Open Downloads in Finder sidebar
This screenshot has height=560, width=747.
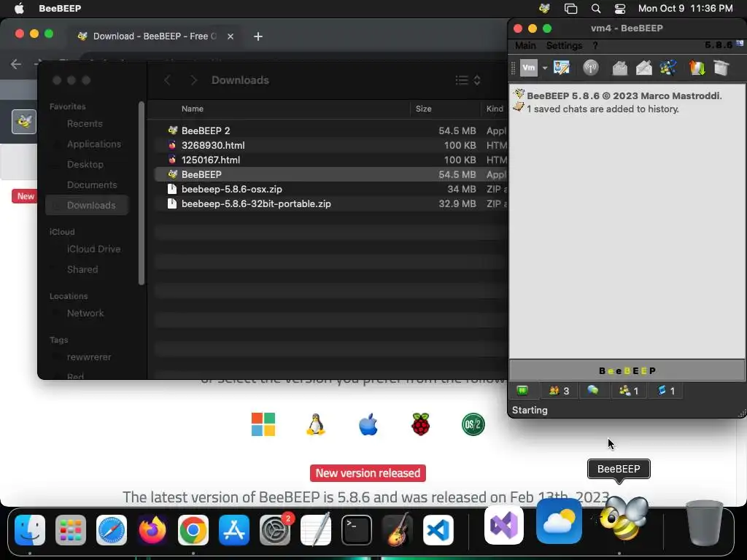click(88, 205)
